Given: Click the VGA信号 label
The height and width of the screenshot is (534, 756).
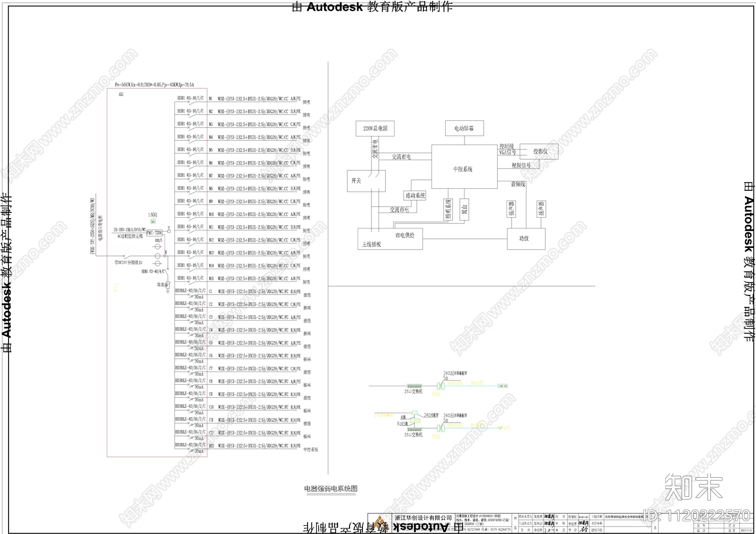Looking at the screenshot, I should [507, 152].
